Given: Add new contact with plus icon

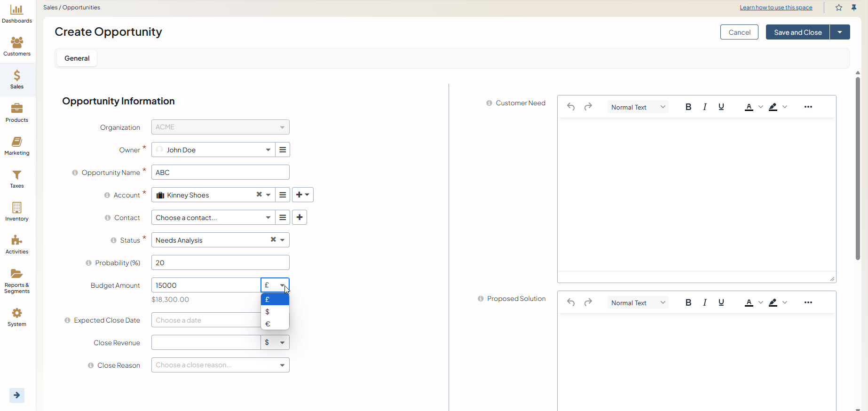Looking at the screenshot, I should click(x=300, y=217).
